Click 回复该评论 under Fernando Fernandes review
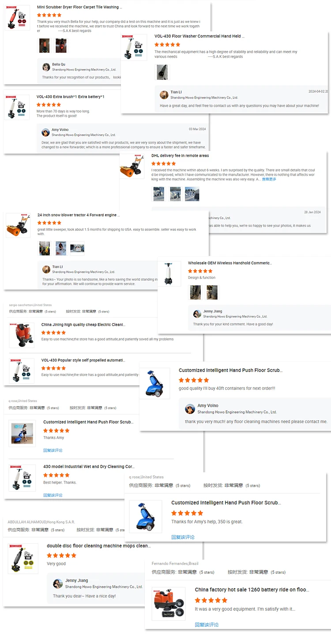 click(x=207, y=625)
